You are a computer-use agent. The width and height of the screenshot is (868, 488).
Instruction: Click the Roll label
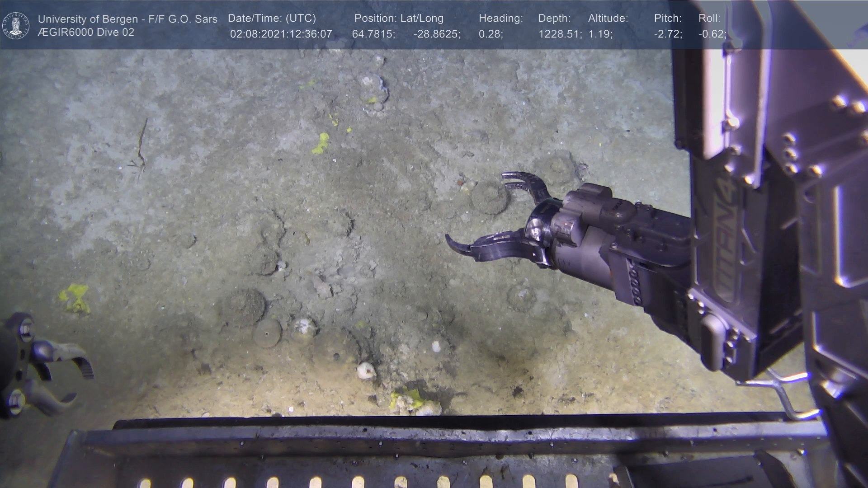(709, 19)
